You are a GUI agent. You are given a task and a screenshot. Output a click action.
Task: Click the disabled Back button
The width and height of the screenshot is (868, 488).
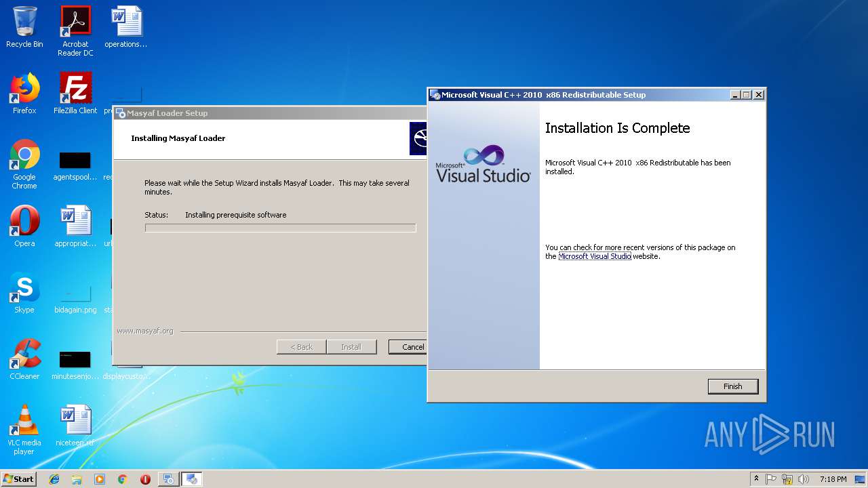302,347
